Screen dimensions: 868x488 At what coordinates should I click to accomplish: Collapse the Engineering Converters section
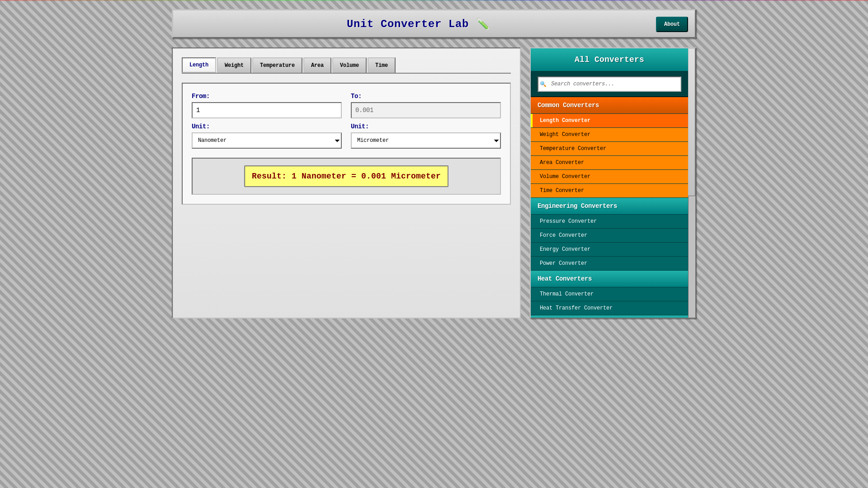(609, 206)
